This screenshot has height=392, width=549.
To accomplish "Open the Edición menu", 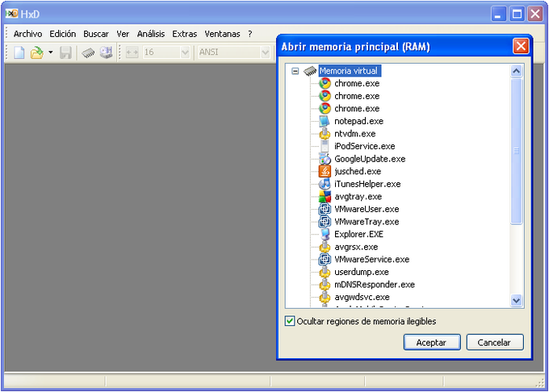I will coord(63,34).
